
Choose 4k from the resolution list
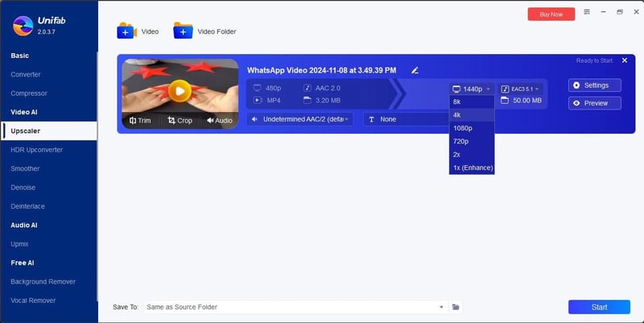tap(456, 115)
